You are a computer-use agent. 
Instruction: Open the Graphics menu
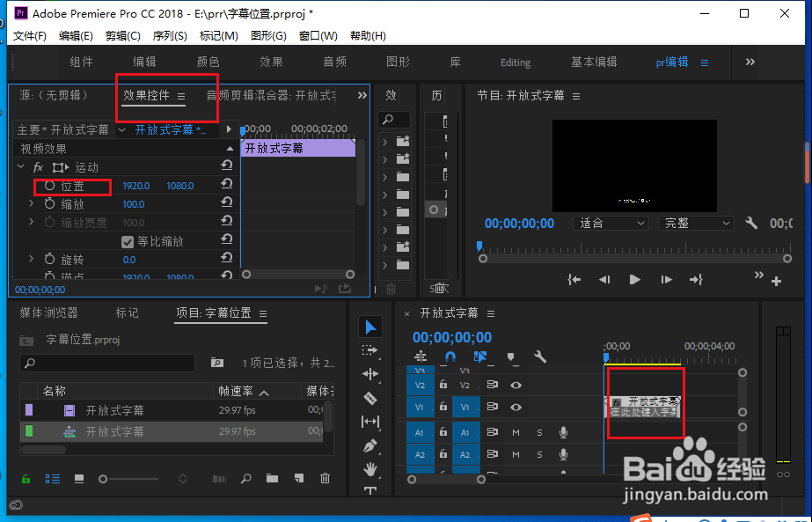268,36
